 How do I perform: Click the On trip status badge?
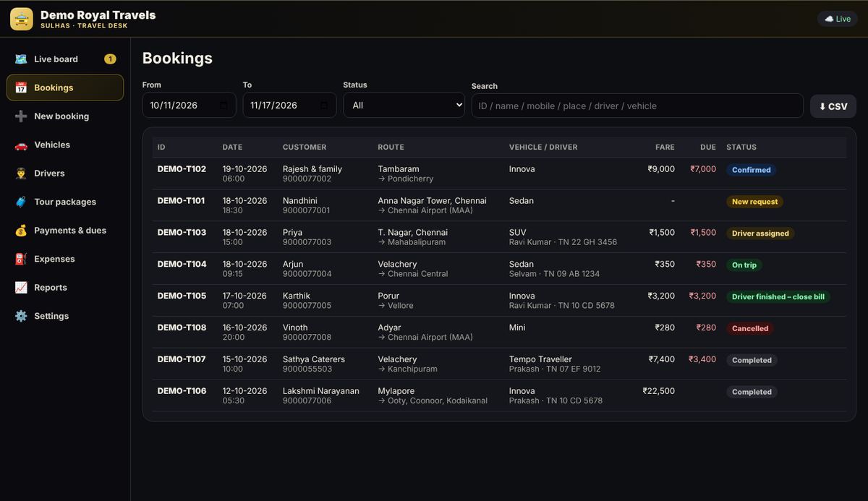click(x=744, y=265)
